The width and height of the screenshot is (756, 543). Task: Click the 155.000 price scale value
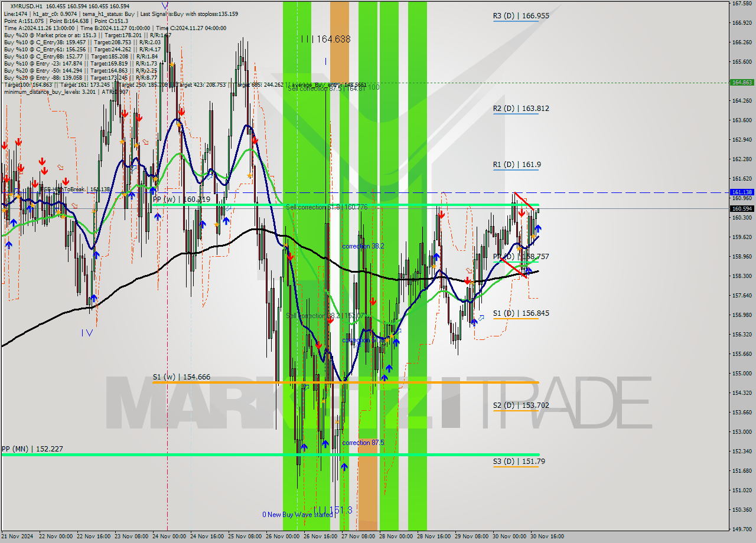(742, 374)
